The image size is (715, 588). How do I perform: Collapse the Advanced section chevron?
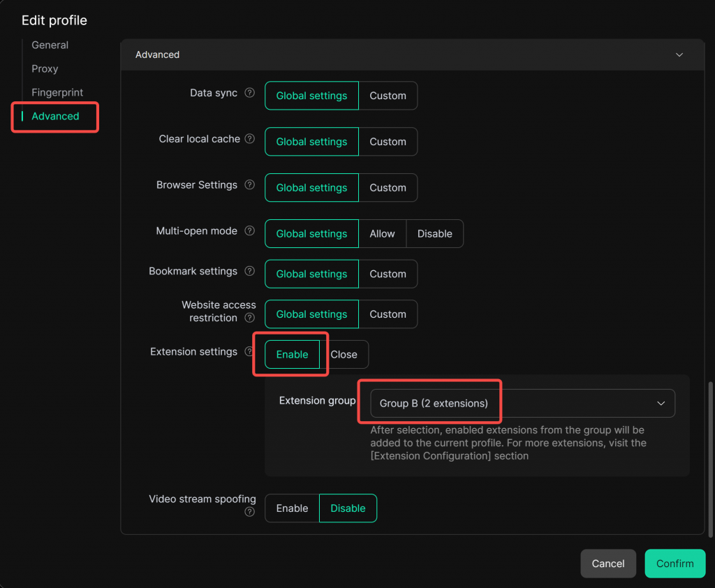tap(679, 54)
